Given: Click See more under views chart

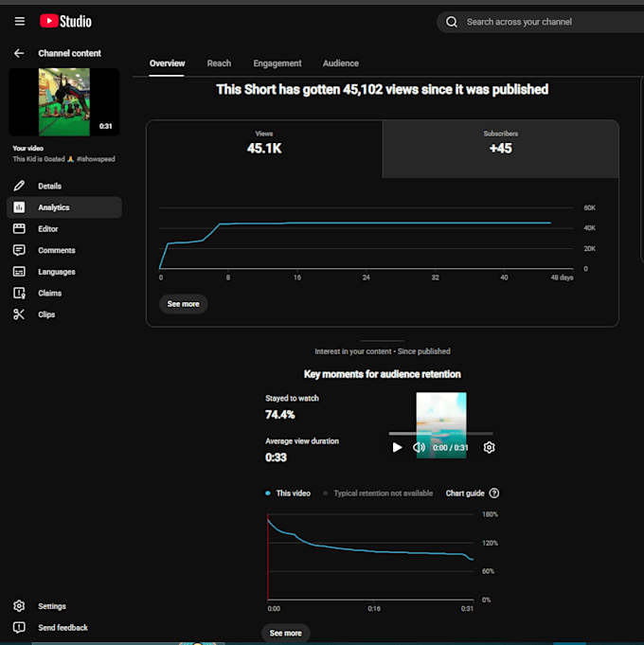Looking at the screenshot, I should tap(183, 304).
